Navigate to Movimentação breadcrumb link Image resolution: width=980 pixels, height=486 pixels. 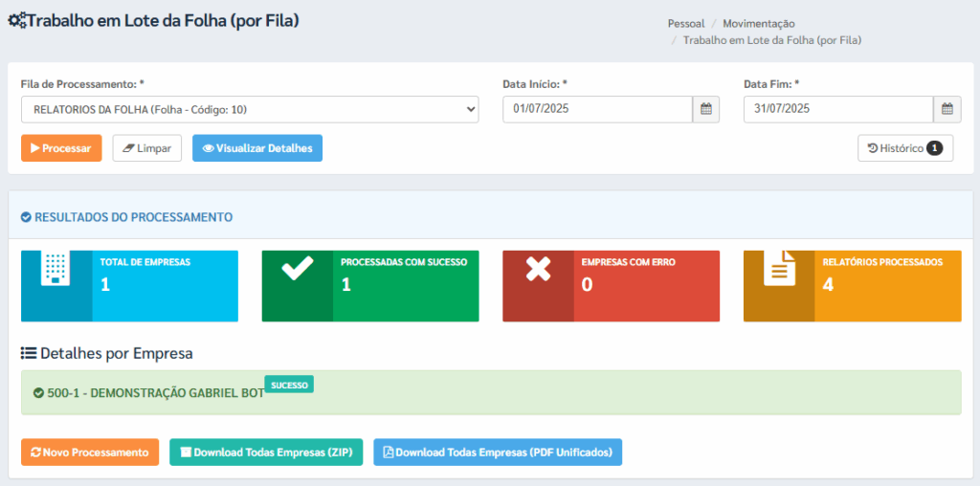758,23
